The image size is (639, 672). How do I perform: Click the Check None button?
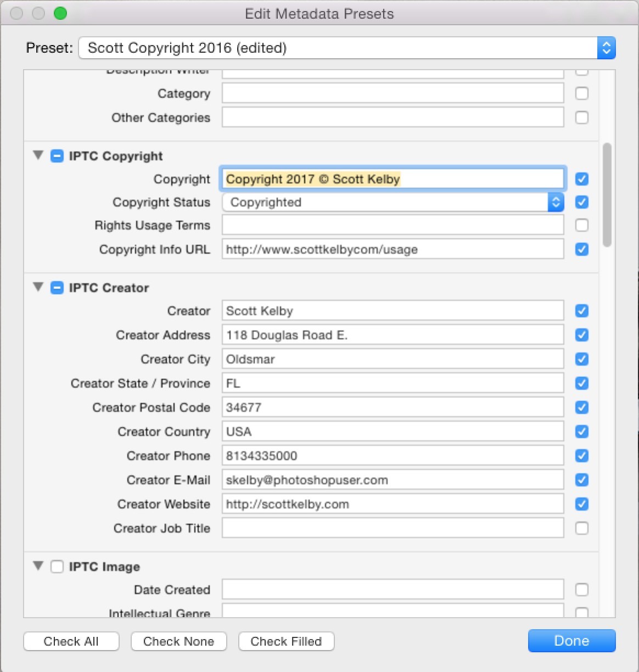178,641
